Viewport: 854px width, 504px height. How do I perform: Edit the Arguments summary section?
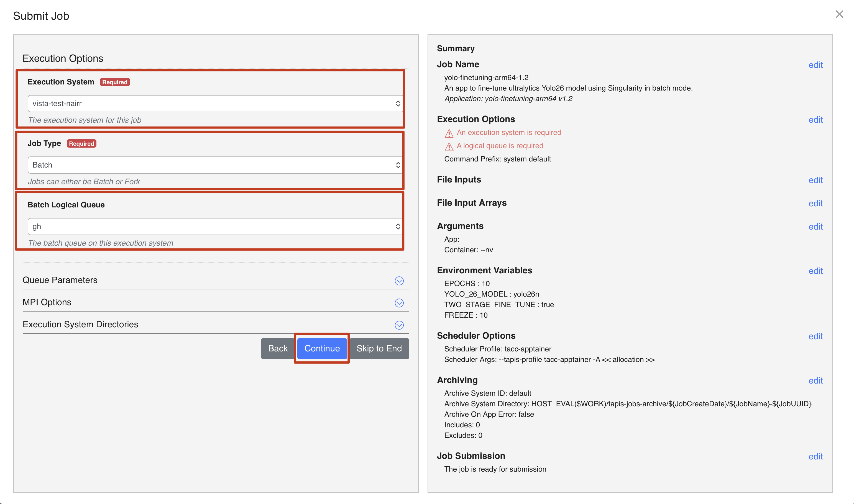(815, 227)
